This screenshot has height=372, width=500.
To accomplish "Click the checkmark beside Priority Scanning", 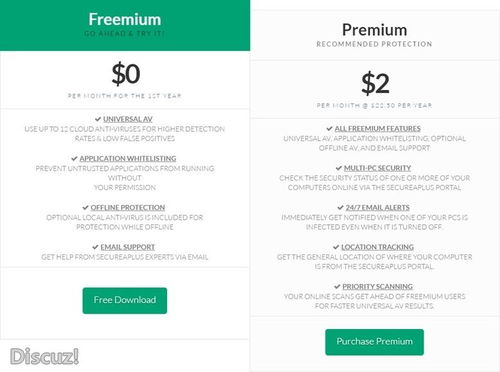I will (337, 286).
